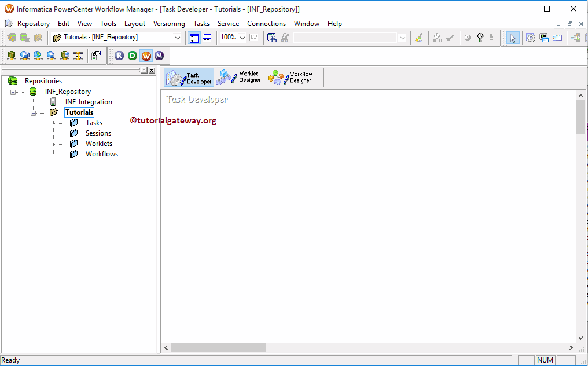This screenshot has width=588, height=366.
Task: Click the grayed open folder icon in top toolbar
Action: (x=38, y=38)
